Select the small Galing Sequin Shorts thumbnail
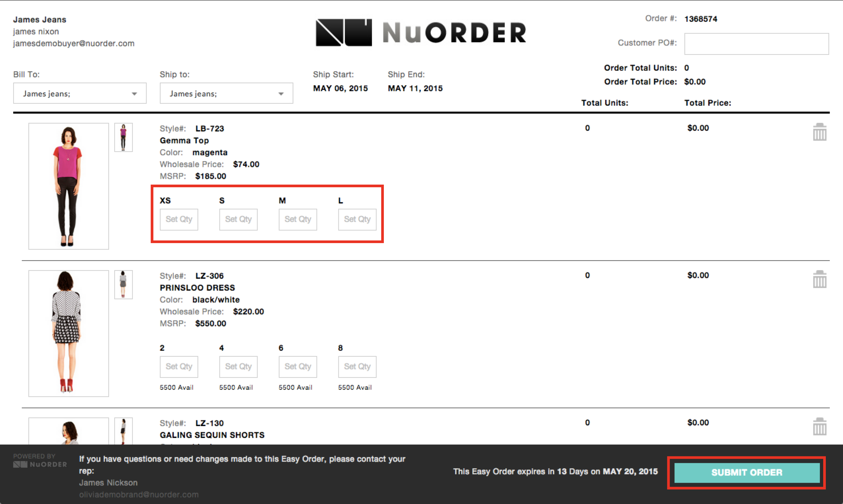 pyautogui.click(x=123, y=431)
